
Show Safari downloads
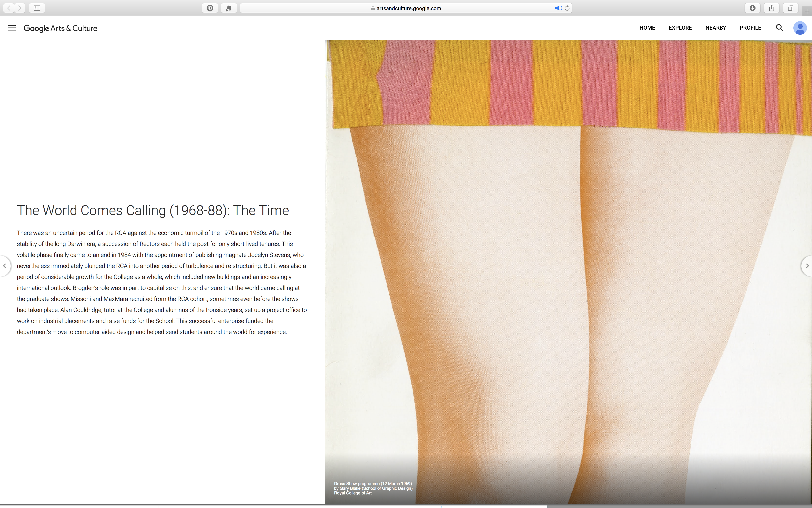coord(753,8)
